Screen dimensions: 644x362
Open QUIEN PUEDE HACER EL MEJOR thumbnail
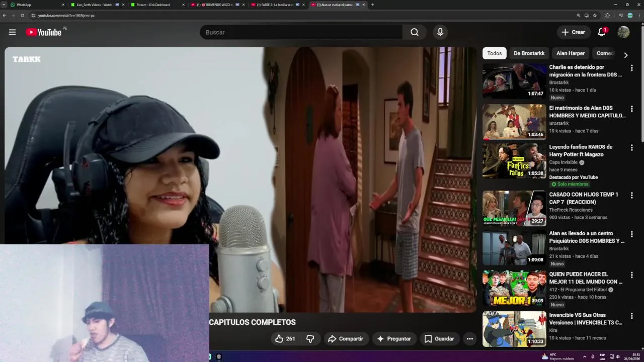[x=514, y=289]
